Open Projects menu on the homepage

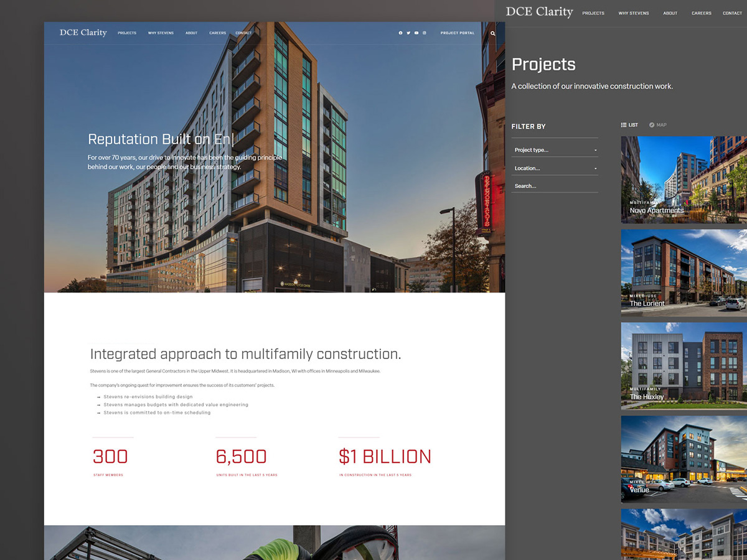[x=127, y=33]
